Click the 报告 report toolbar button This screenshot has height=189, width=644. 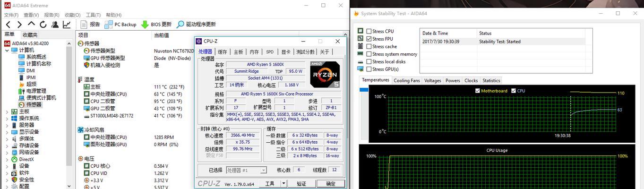tap(90, 25)
